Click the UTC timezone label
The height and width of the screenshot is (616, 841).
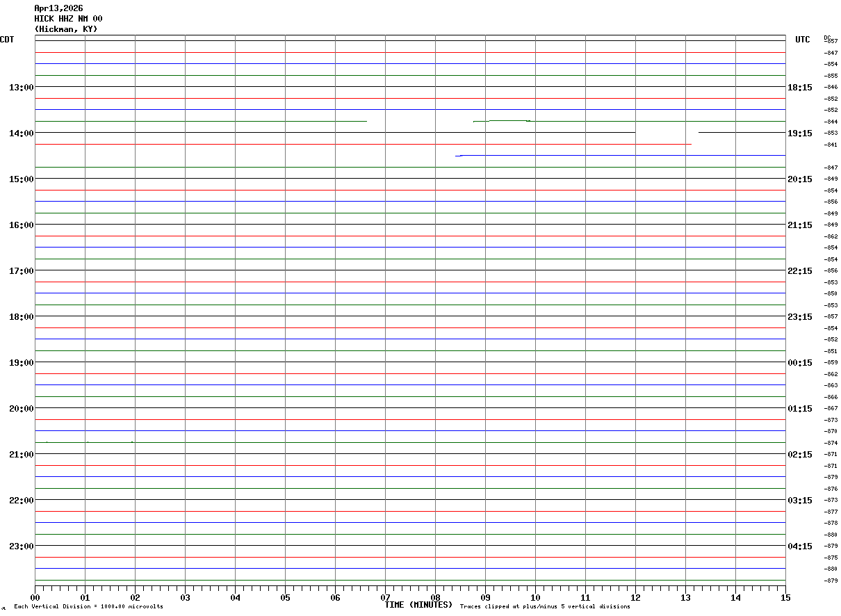click(803, 40)
